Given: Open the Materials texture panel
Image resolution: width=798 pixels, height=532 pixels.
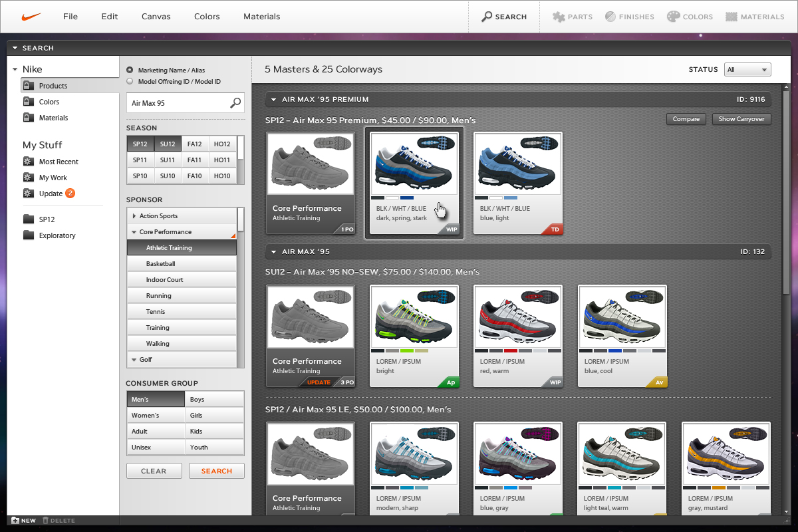Looking at the screenshot, I should click(x=731, y=17).
